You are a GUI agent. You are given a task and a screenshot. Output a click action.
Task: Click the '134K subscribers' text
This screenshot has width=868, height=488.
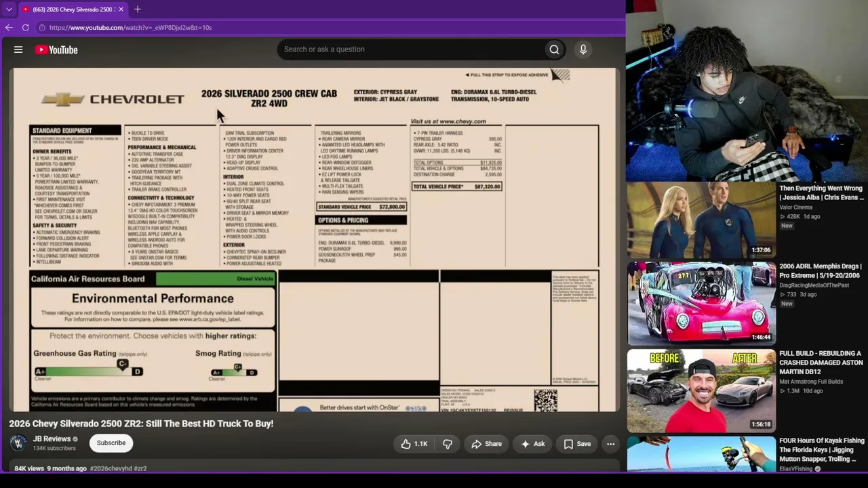54,449
